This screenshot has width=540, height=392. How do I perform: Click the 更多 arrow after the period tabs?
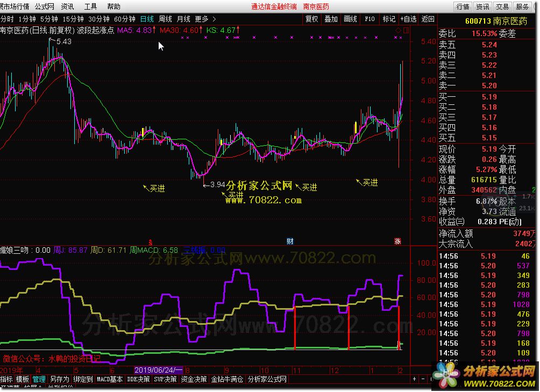pos(214,19)
